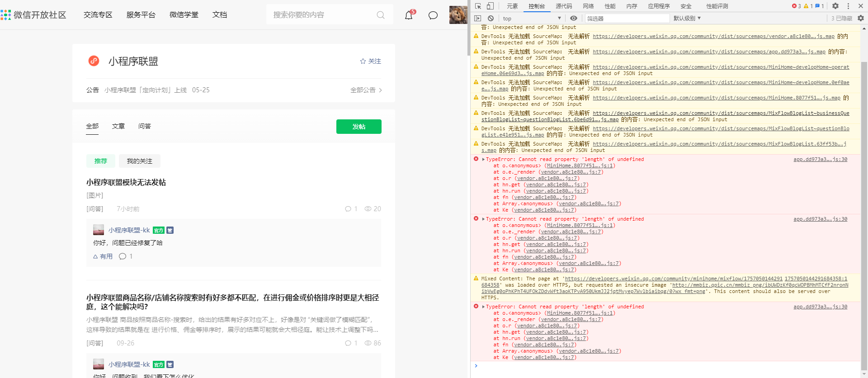This screenshot has width=868, height=378.
Task: Click the blue message count badge
Action: pyautogui.click(x=819, y=6)
